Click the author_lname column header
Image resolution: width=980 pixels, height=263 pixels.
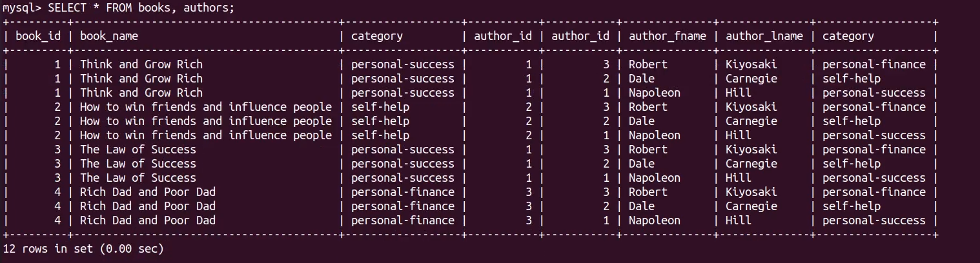click(x=764, y=36)
